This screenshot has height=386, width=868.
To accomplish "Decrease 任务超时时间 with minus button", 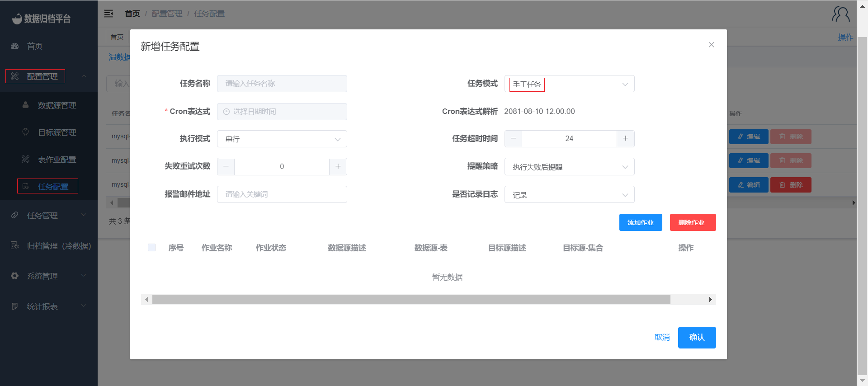I will click(x=514, y=139).
